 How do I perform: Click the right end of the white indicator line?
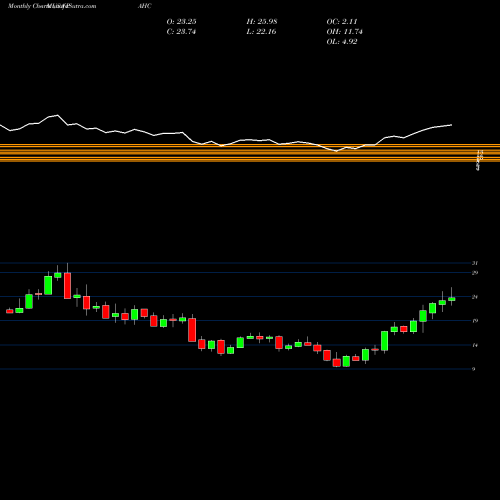tap(452, 125)
